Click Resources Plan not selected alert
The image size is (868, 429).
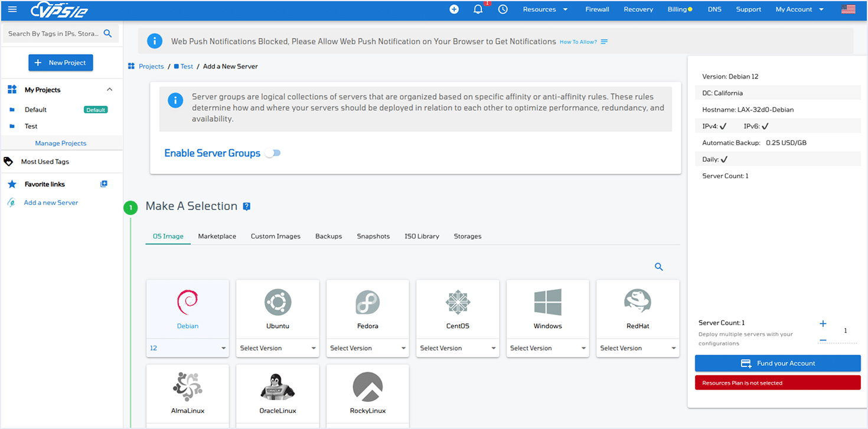[778, 383]
